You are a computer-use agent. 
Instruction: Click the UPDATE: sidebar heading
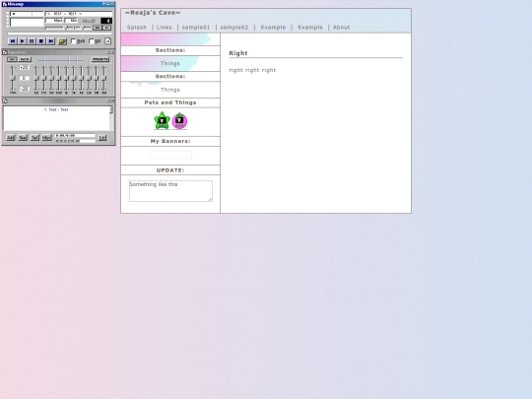[170, 170]
